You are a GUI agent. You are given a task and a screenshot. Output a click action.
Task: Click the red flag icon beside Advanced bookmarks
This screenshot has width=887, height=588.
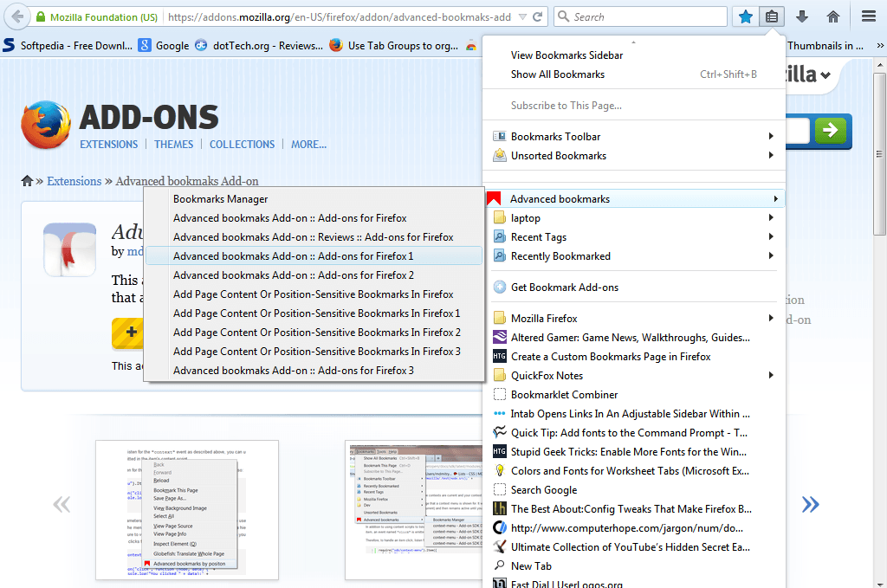494,197
